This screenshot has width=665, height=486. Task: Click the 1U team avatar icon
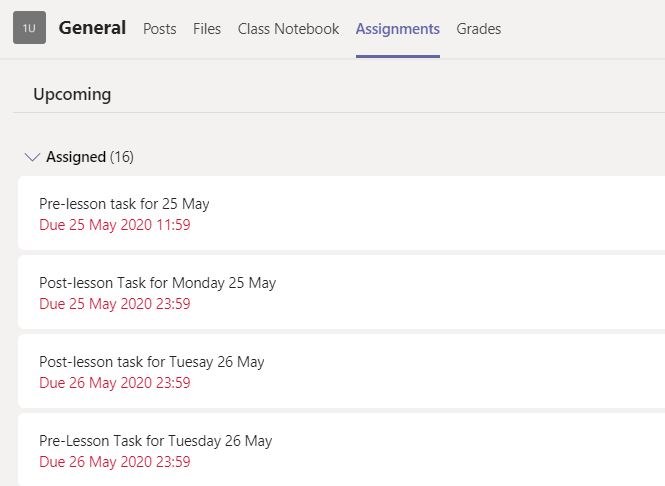coord(29,28)
